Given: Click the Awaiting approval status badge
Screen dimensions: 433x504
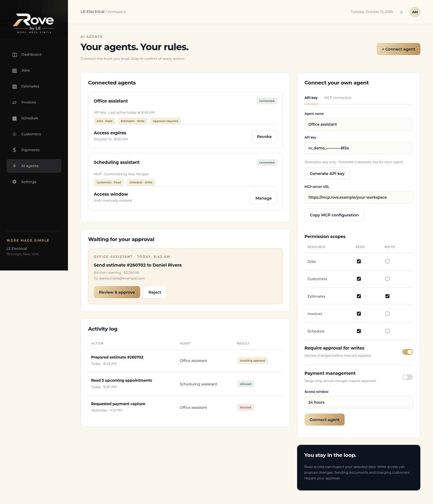Looking at the screenshot, I should click(252, 361).
